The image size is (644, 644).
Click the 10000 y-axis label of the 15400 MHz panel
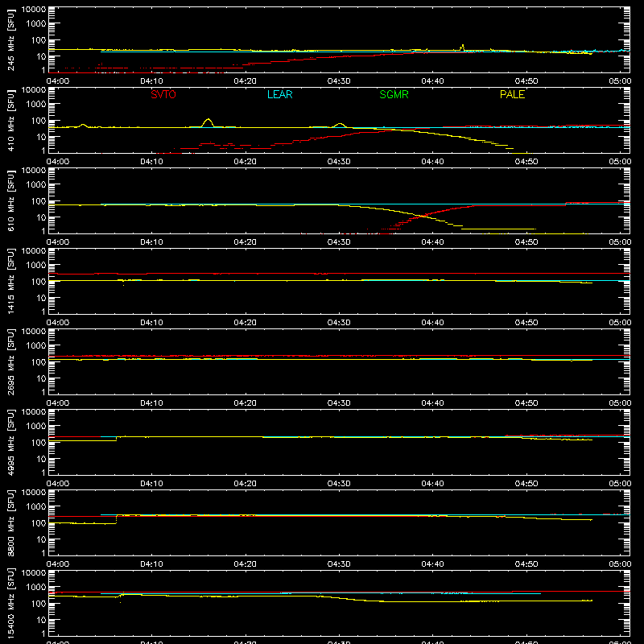34,573
